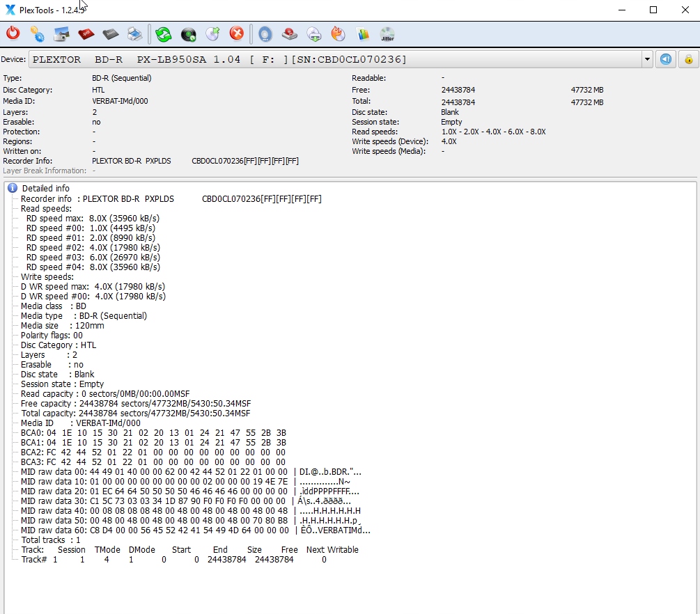
Task: Open settings via the gears icon
Action: (x=37, y=34)
